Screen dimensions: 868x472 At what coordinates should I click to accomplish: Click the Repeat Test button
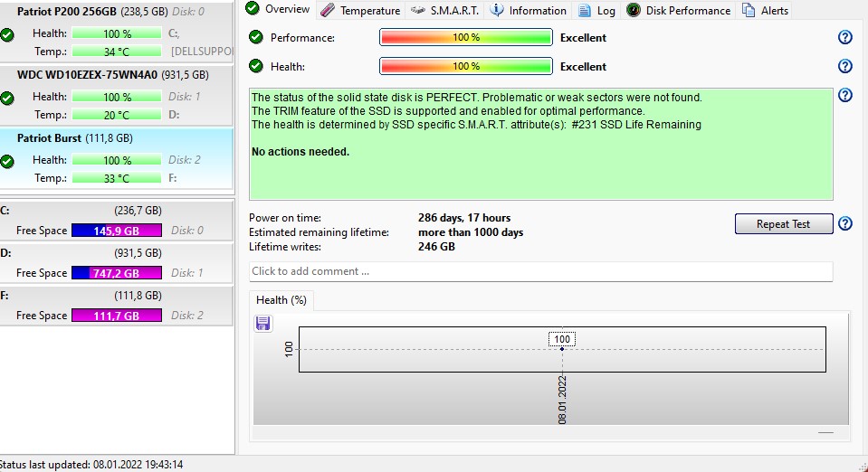pyautogui.click(x=783, y=224)
